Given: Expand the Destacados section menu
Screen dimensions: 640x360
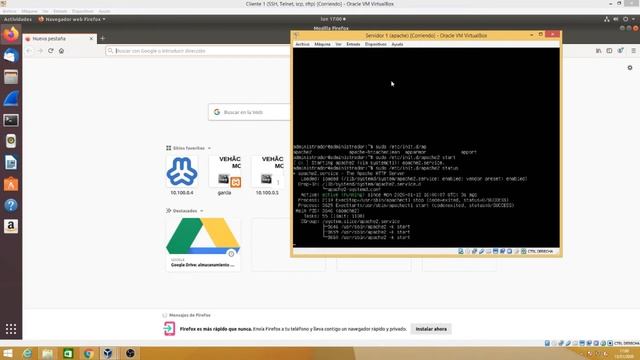Looking at the screenshot, I should click(202, 211).
